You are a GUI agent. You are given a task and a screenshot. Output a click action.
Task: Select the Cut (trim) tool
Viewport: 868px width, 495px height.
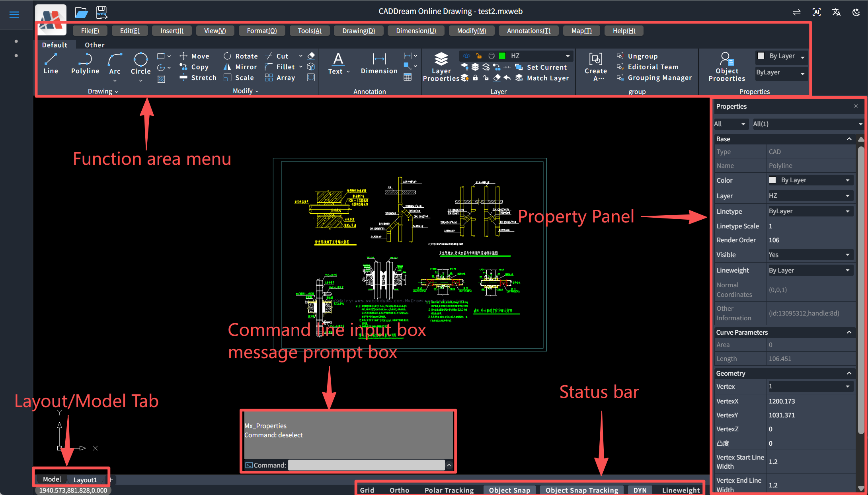(x=277, y=56)
